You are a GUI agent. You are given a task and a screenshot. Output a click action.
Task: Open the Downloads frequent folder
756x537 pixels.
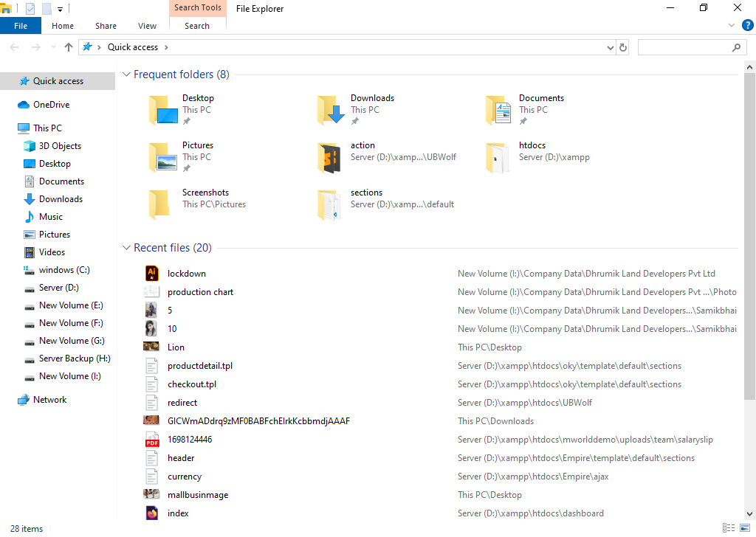pos(372,98)
